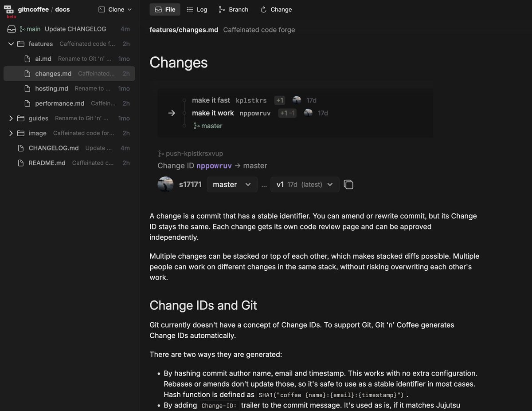This screenshot has width=532, height=411.
Task: Open the v1 version dropdown
Action: tap(305, 185)
